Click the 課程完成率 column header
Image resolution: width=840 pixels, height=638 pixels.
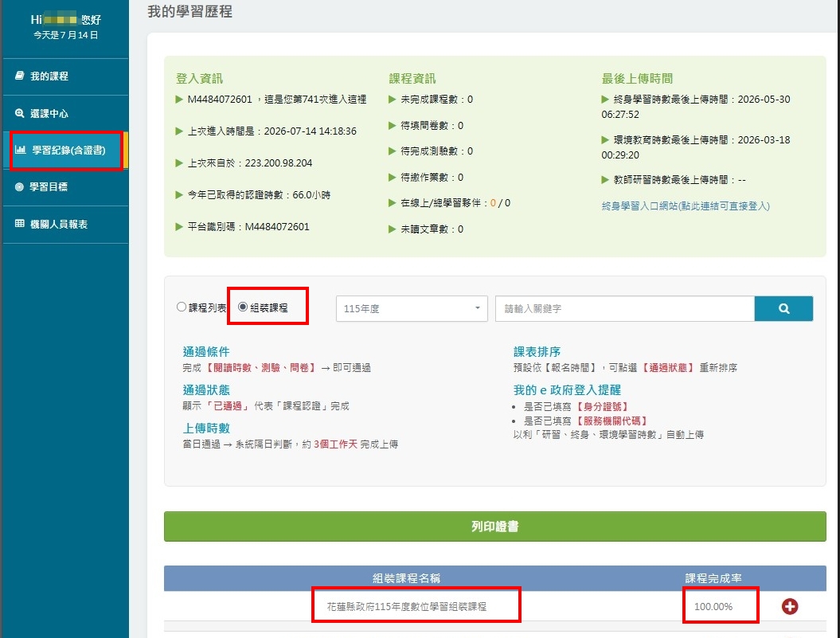tap(713, 578)
